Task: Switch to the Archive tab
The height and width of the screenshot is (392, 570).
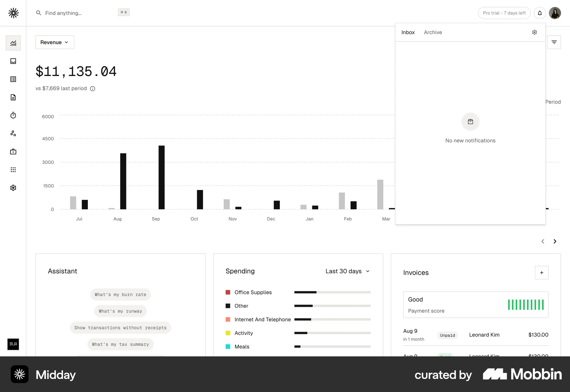Action: click(x=433, y=32)
